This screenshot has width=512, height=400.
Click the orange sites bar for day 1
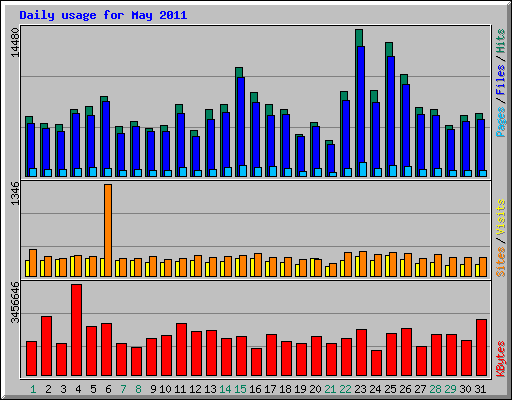[33, 263]
